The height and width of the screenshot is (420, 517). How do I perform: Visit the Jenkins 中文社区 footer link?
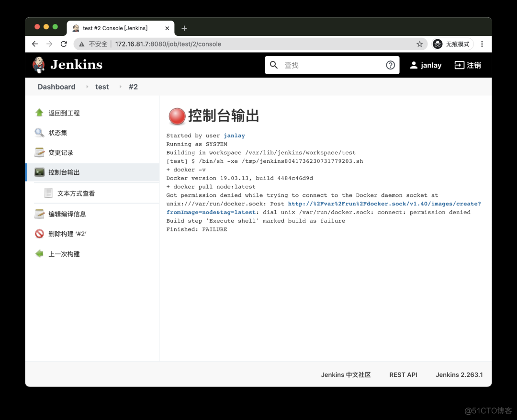pos(346,375)
